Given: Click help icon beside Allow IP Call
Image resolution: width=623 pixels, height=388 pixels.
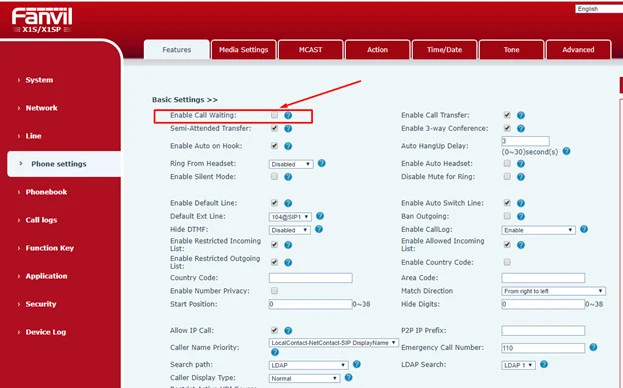Looking at the screenshot, I should point(288,330).
